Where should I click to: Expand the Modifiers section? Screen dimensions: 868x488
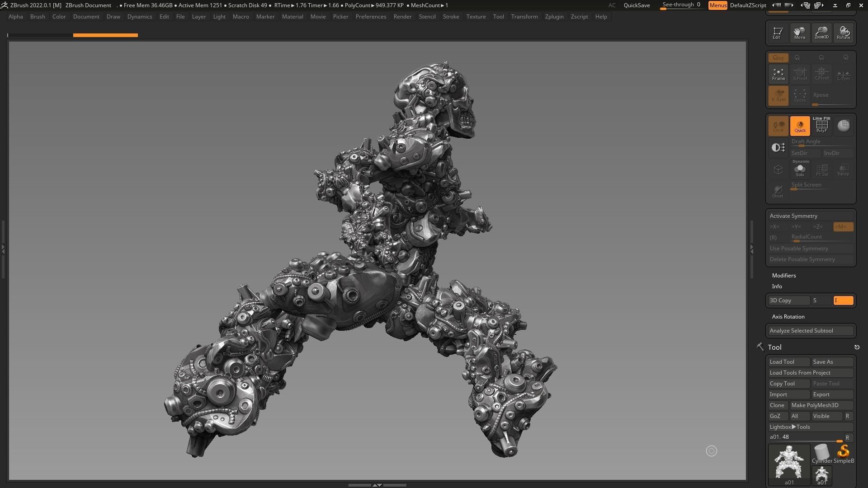point(784,276)
